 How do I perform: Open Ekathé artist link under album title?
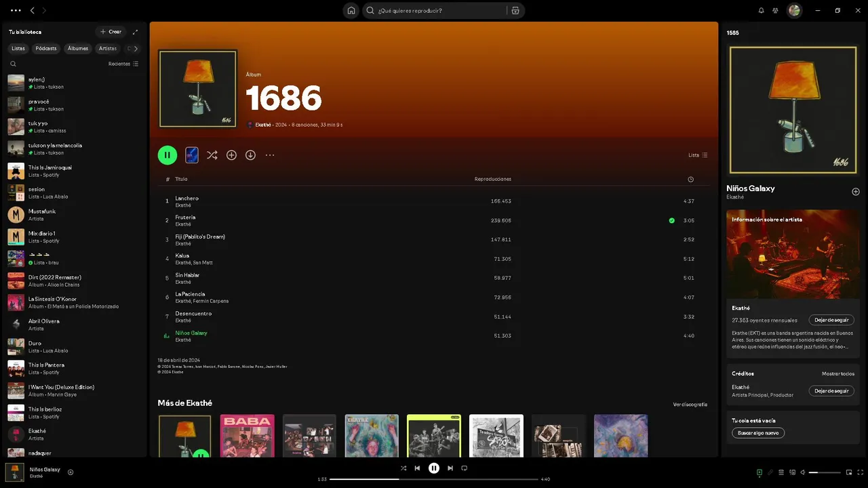point(263,125)
